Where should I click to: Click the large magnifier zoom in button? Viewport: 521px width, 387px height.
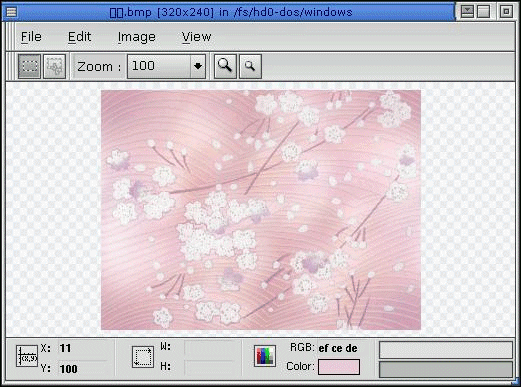coord(225,66)
